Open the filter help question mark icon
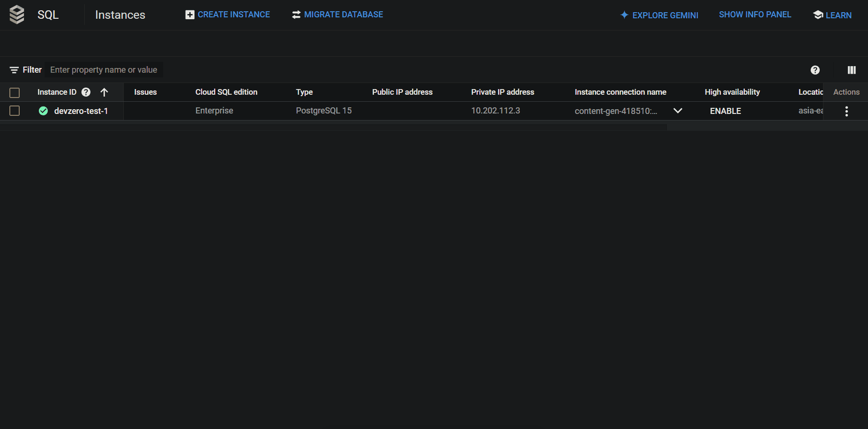Screen dimensions: 868x429 coord(815,70)
